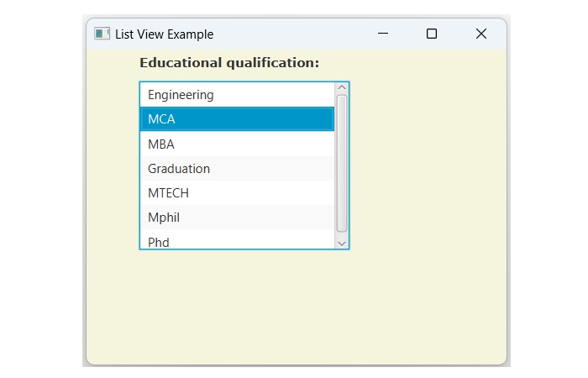Image resolution: width=588 pixels, height=378 pixels.
Task: Click blank beige area left of list
Action: pyautogui.click(x=113, y=168)
